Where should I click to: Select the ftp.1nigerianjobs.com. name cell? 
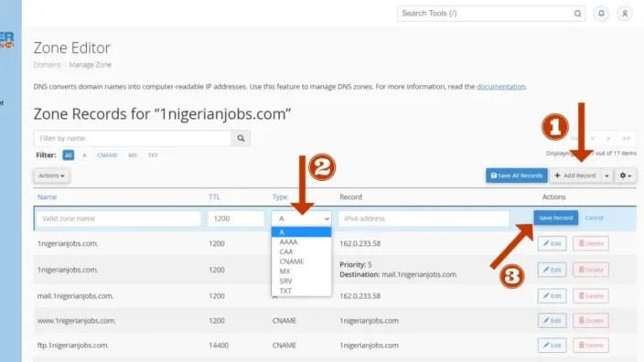point(72,346)
